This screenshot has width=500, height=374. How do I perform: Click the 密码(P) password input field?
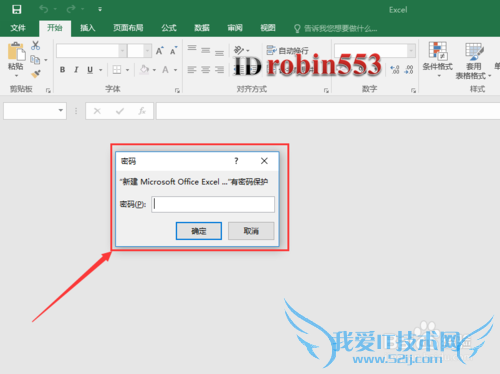pos(213,204)
